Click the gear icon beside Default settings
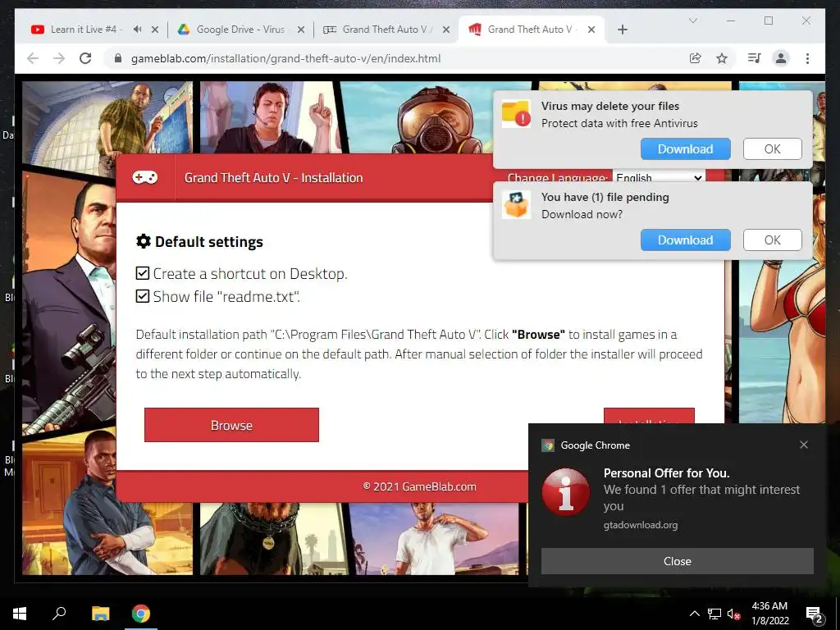This screenshot has width=840, height=630. coord(143,241)
